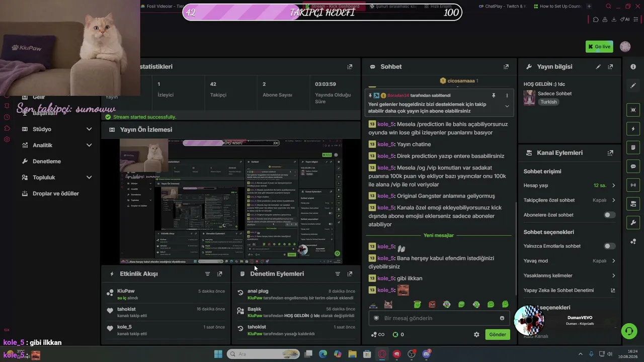Filter the Etkinlik Akışı feed
The image size is (644, 362).
click(207, 274)
